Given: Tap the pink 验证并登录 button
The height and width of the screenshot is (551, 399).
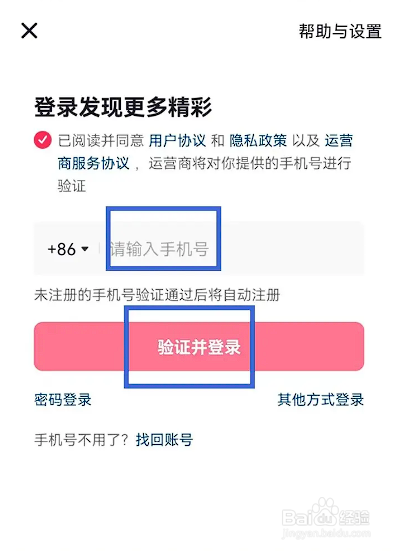Looking at the screenshot, I should click(x=199, y=346).
